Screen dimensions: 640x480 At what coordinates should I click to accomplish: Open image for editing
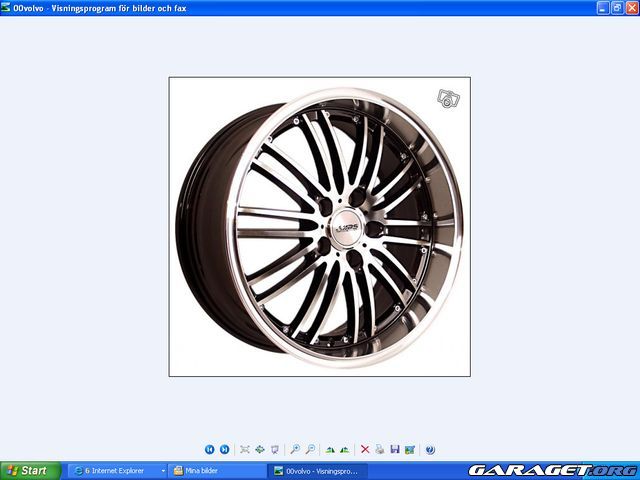tap(409, 449)
